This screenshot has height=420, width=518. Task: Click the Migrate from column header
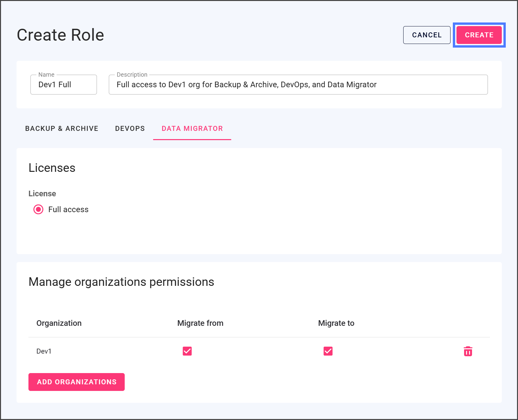(200, 323)
